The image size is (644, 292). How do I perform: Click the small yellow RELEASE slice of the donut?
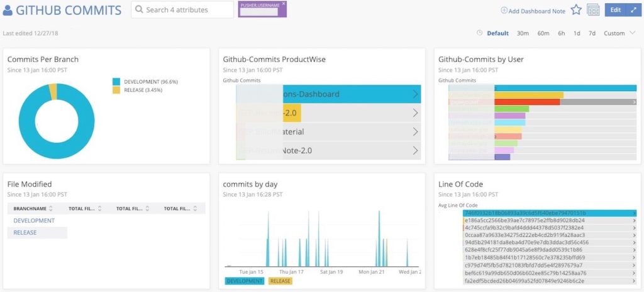click(53, 91)
